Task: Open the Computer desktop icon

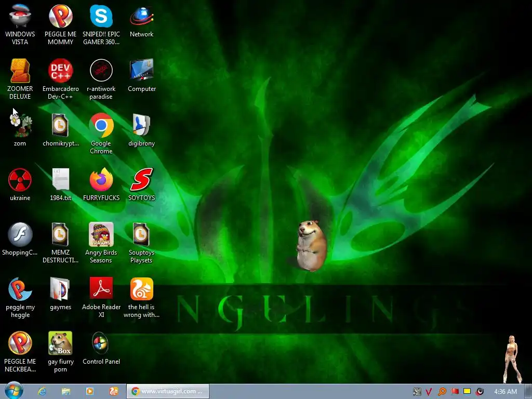Action: [x=141, y=75]
